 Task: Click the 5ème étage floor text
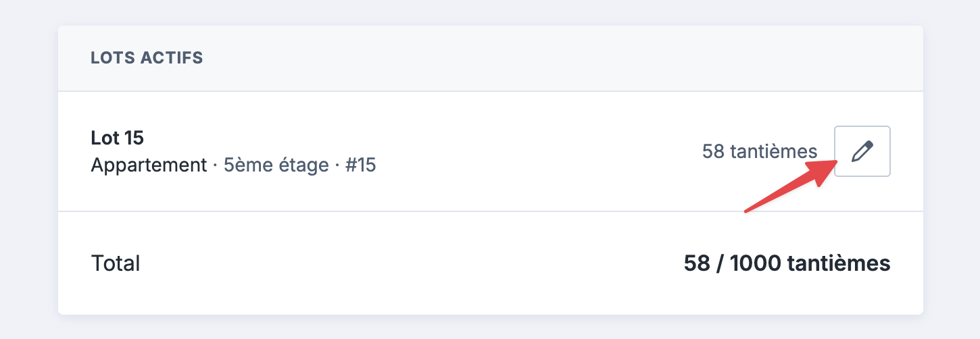point(276,165)
